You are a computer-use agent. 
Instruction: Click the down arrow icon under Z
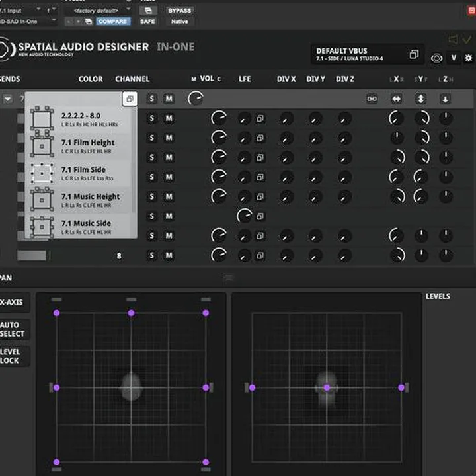pos(445,99)
